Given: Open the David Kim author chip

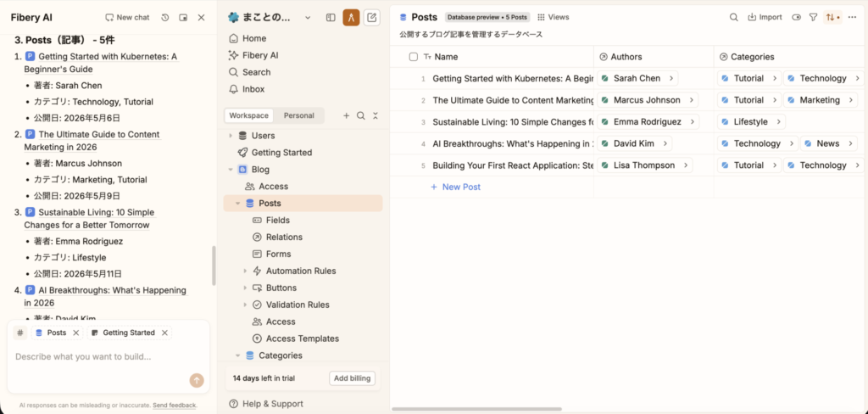Looking at the screenshot, I should (634, 143).
